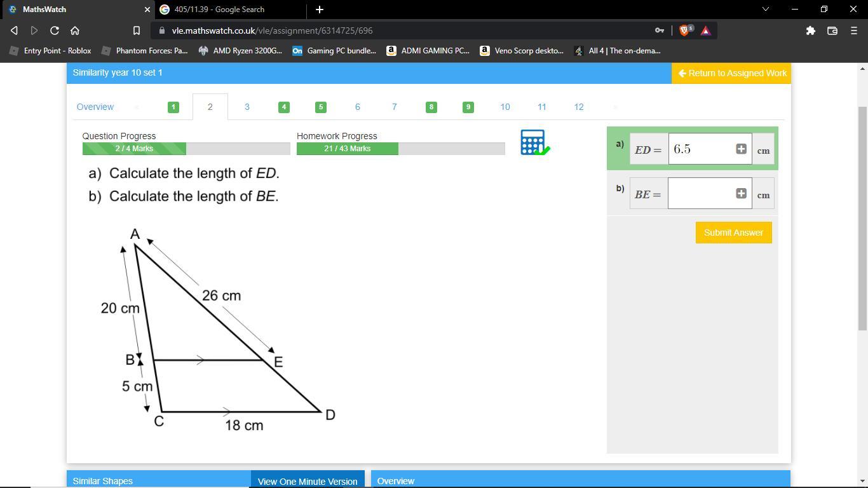868x488 pixels.
Task: Open browser main menu hamburger icon
Action: (x=854, y=30)
